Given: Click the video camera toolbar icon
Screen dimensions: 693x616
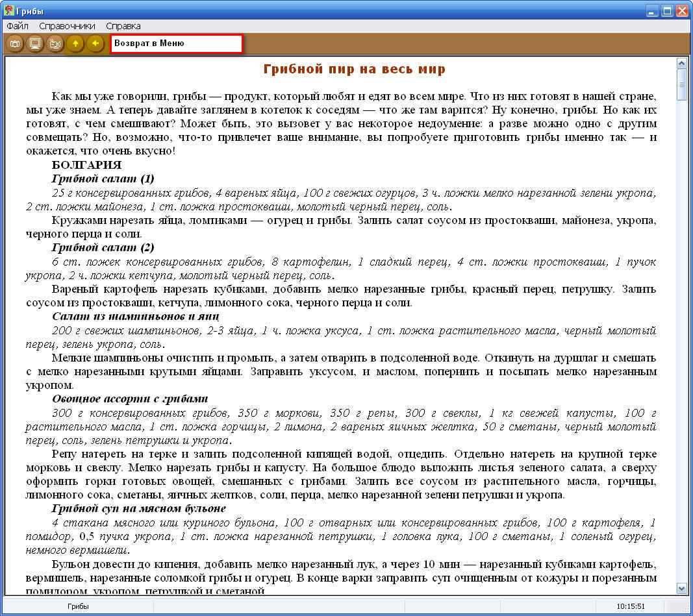Looking at the screenshot, I should pyautogui.click(x=55, y=43).
